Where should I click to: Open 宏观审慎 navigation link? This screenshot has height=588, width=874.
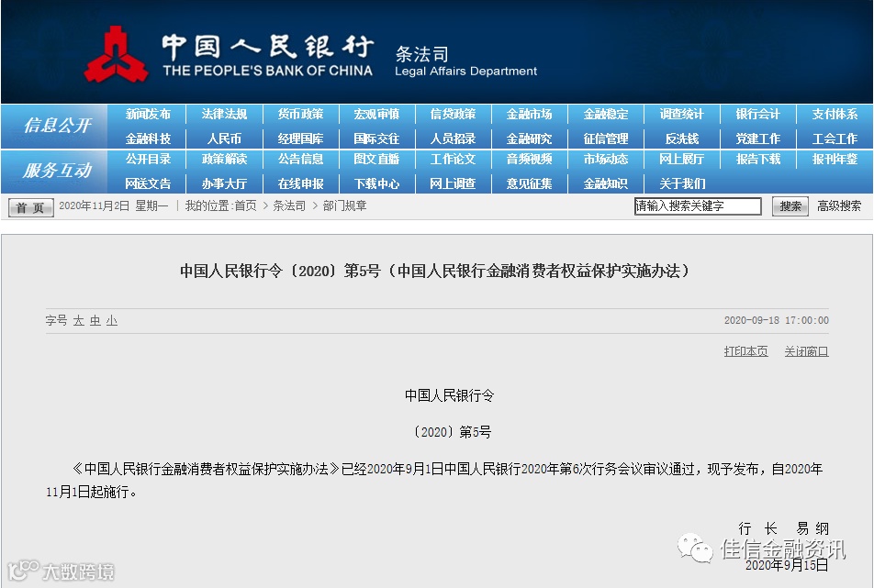click(376, 114)
